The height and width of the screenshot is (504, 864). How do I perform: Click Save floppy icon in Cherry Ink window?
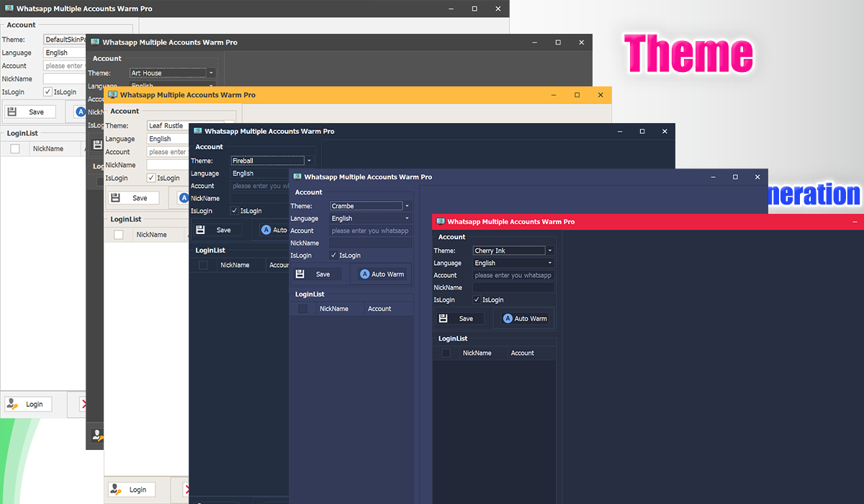(x=444, y=318)
